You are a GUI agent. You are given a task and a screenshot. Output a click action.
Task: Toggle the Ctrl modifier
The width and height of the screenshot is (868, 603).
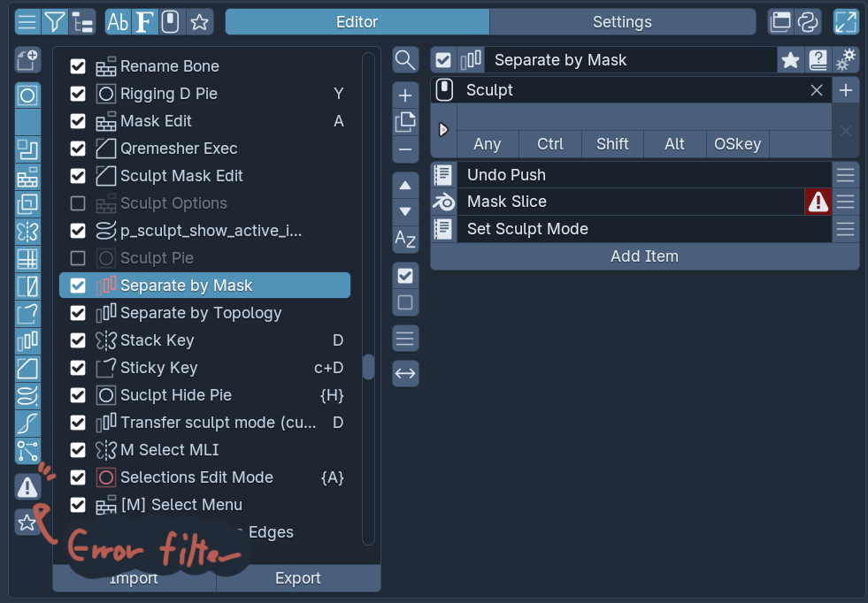pyautogui.click(x=550, y=144)
